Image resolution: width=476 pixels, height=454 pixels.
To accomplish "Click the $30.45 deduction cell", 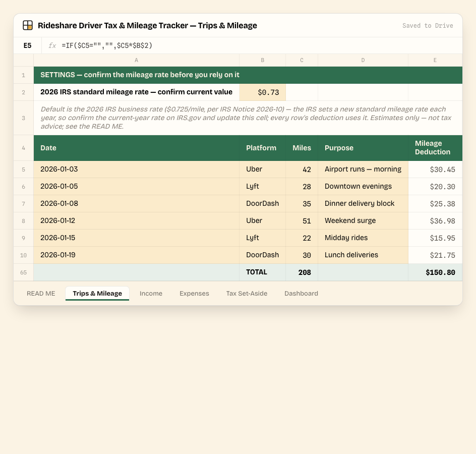I will click(x=435, y=169).
